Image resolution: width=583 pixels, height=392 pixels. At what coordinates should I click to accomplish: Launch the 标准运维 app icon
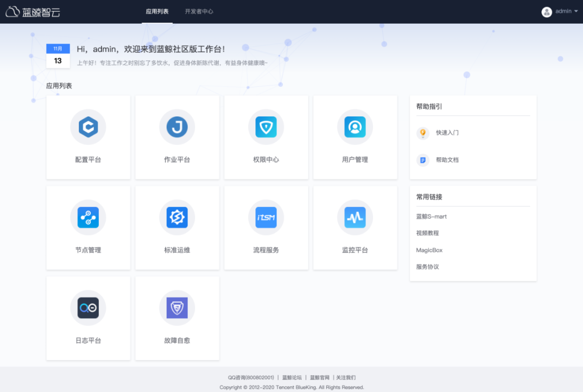pos(177,217)
